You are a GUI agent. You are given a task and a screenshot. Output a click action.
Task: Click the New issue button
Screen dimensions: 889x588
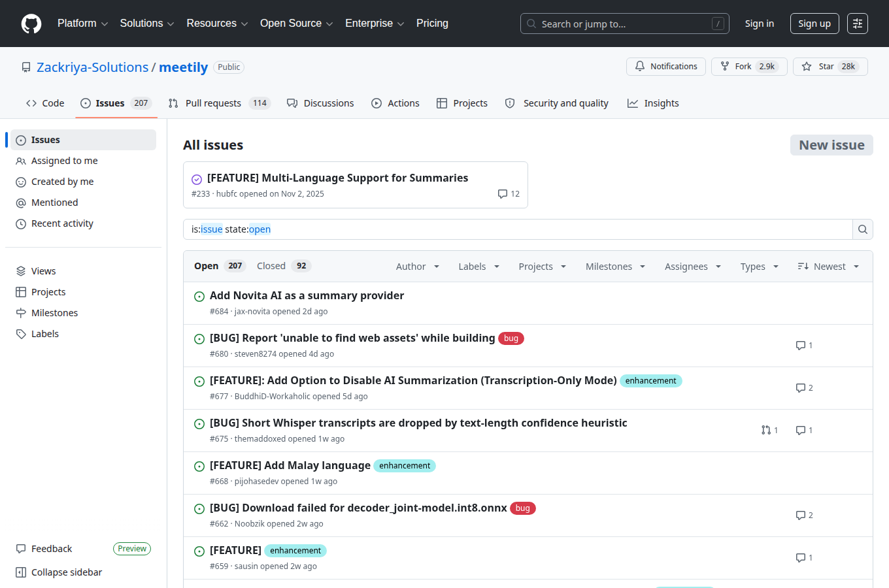[831, 145]
